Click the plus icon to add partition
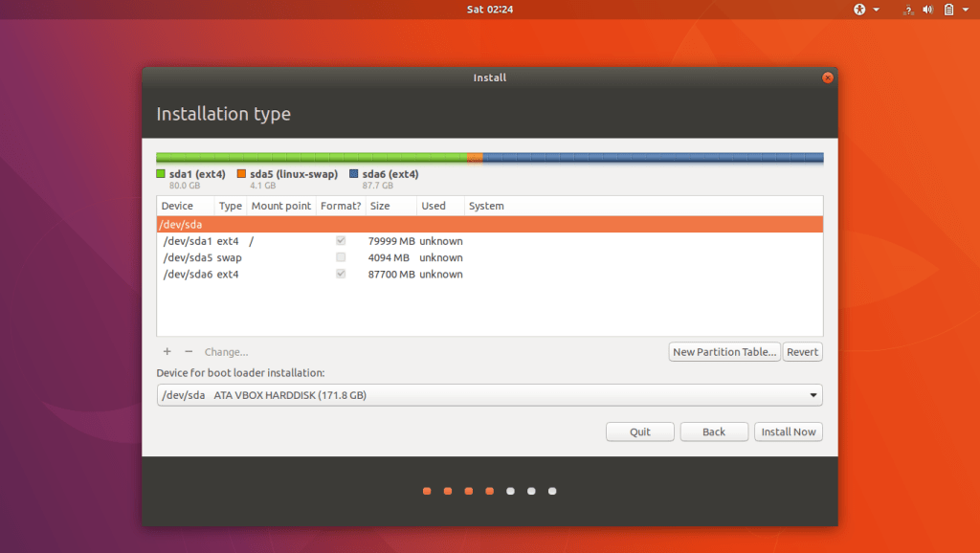Screen dimensions: 980x553 coord(167,352)
